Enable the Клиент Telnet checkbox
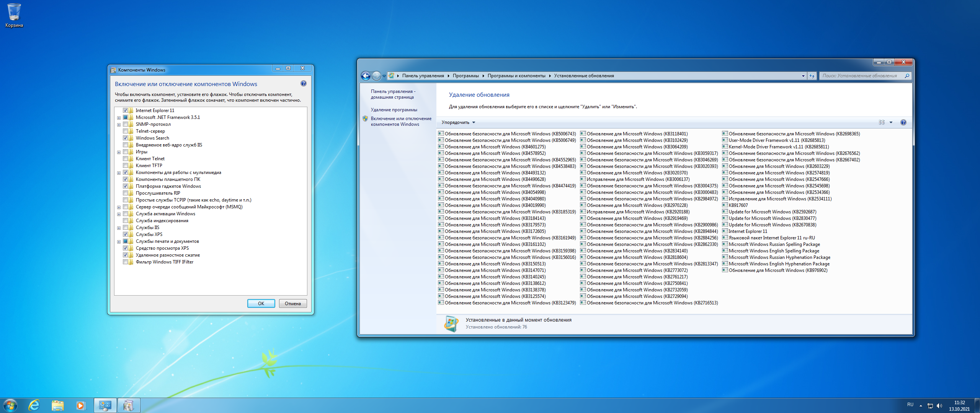Image resolution: width=980 pixels, height=413 pixels. [x=125, y=159]
